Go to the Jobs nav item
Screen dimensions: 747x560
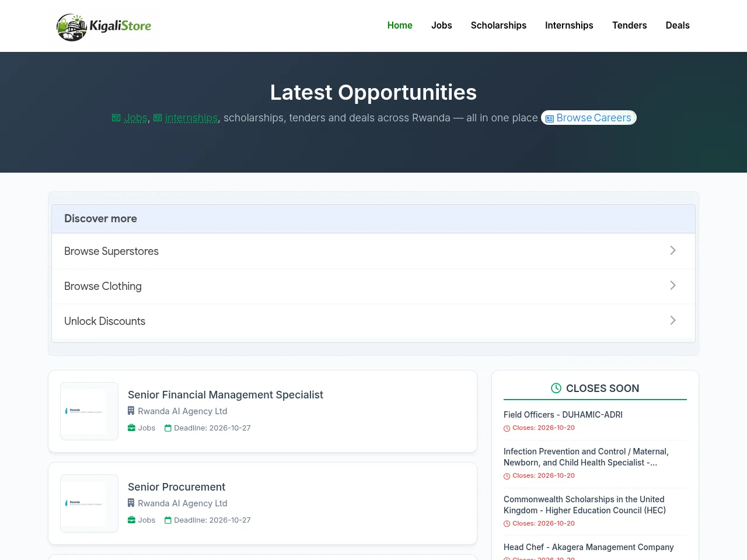pos(442,26)
